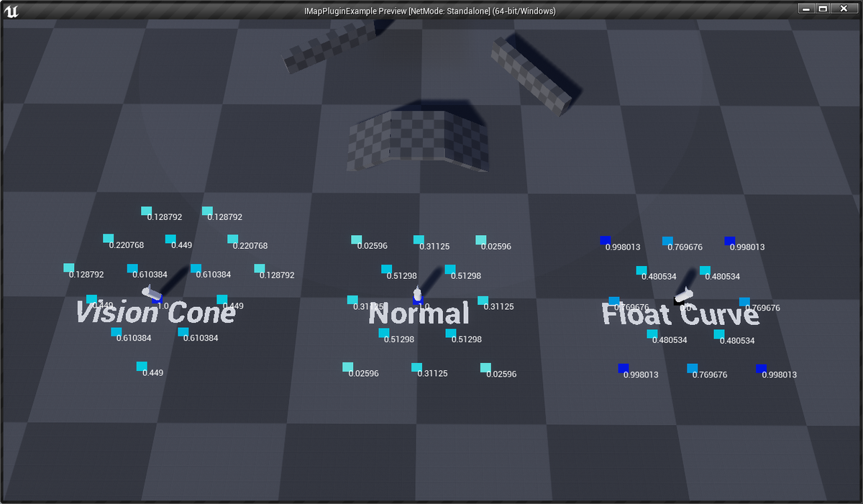Maximize the IMapPluginExample Preview window

click(823, 8)
